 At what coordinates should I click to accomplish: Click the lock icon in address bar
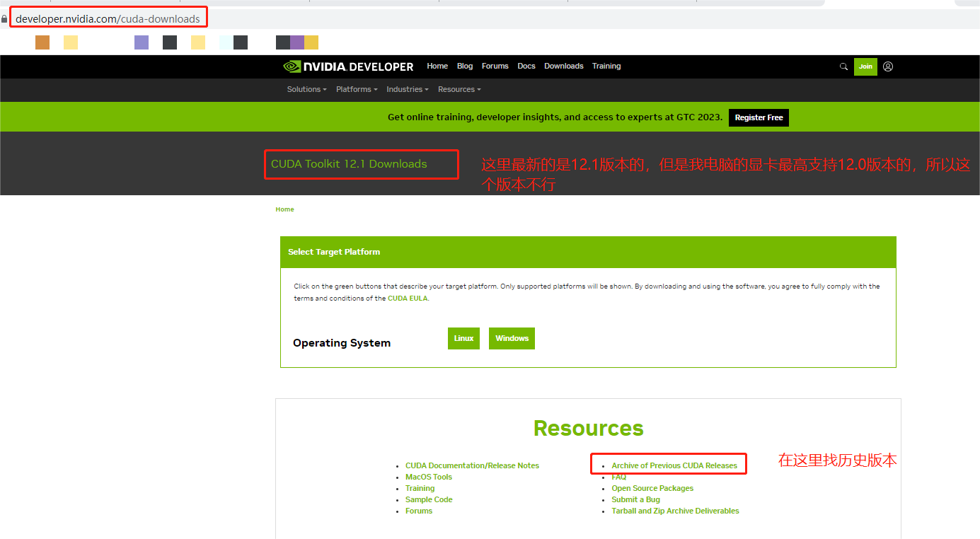click(4, 19)
